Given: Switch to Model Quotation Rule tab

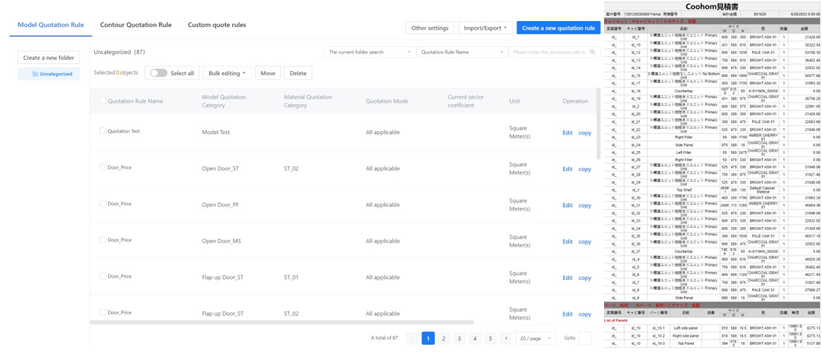Looking at the screenshot, I should [x=51, y=25].
